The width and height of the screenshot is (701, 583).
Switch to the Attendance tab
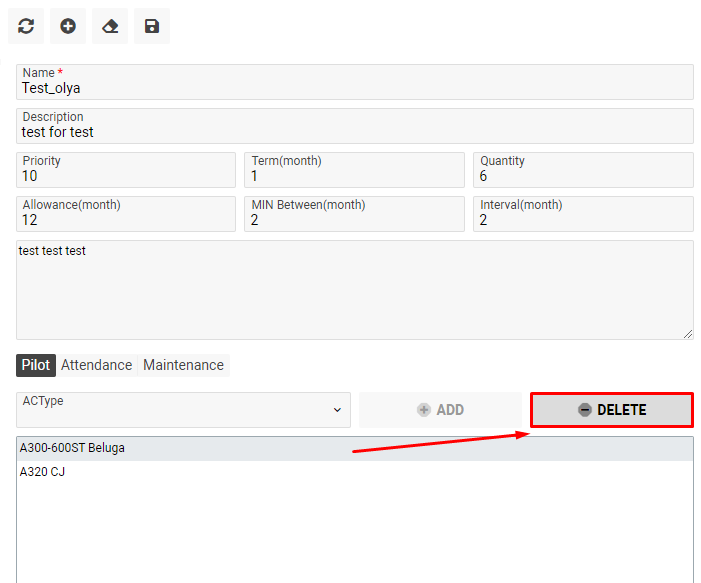[x=96, y=365]
